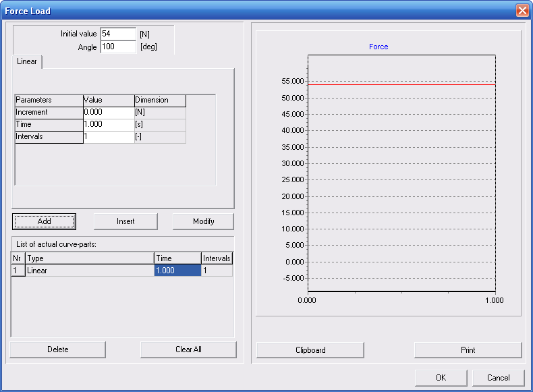Click the Delete button
This screenshot has width=533, height=392.
(x=58, y=349)
